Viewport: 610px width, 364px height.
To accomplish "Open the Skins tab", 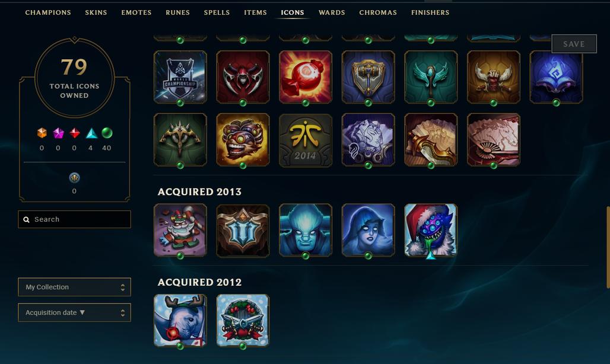I will [x=96, y=12].
